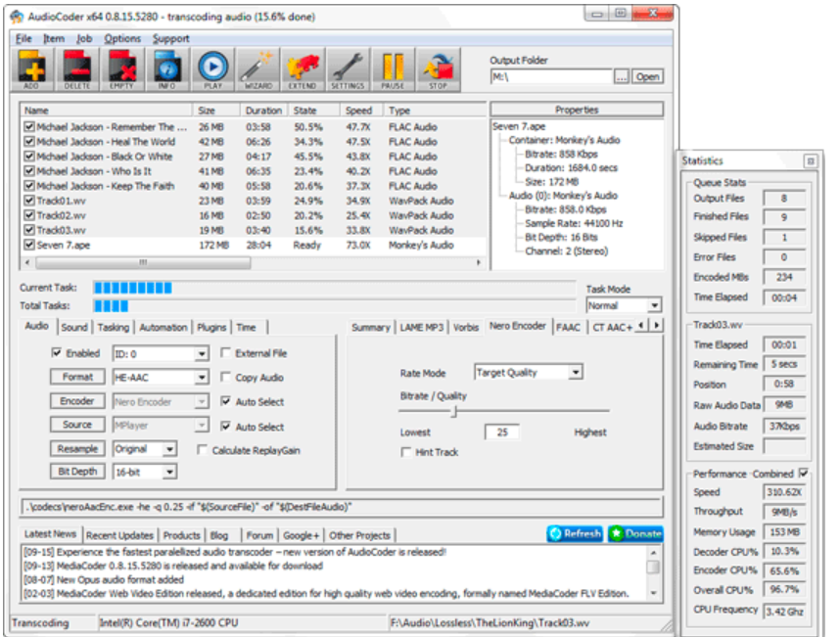The image size is (840, 637).
Task: Switch to the LAME MP3 tab
Action: [422, 327]
